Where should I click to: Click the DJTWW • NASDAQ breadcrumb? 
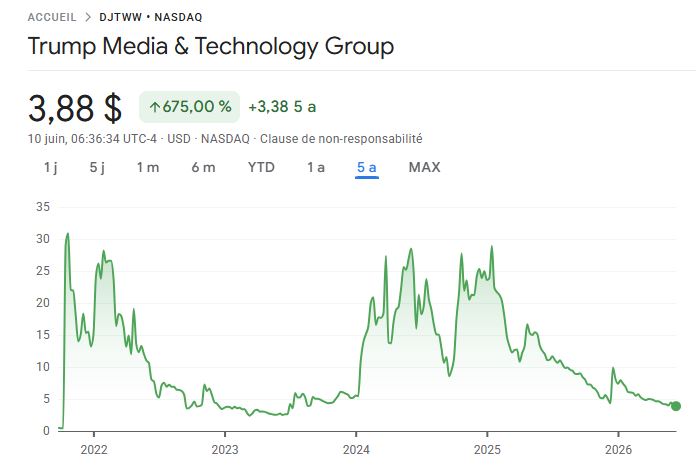150,17
